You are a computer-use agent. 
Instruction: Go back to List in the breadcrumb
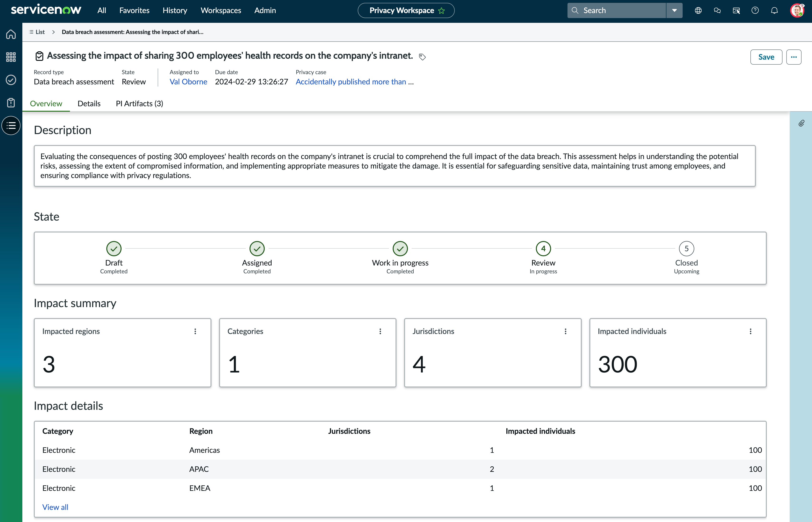click(x=40, y=32)
